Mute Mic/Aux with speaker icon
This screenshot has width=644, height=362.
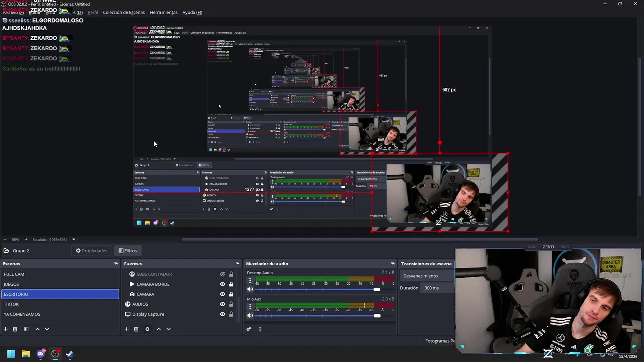click(x=250, y=315)
